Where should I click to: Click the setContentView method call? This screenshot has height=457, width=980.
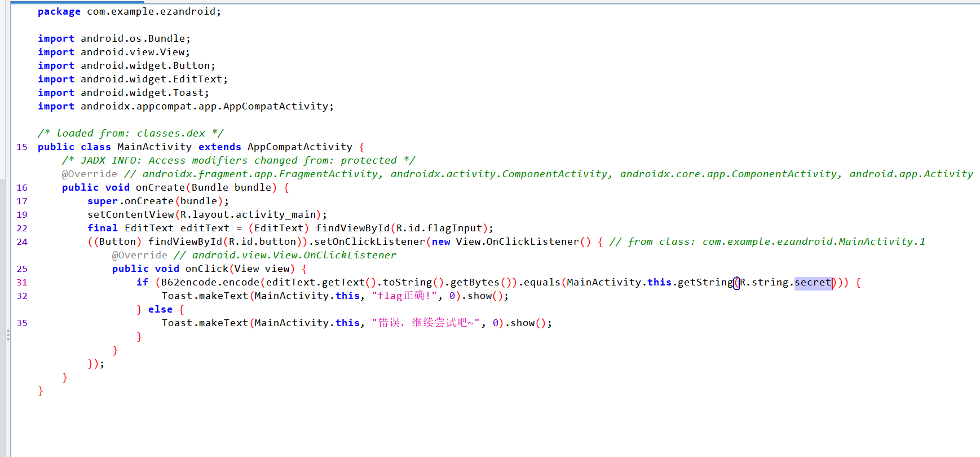click(x=130, y=214)
